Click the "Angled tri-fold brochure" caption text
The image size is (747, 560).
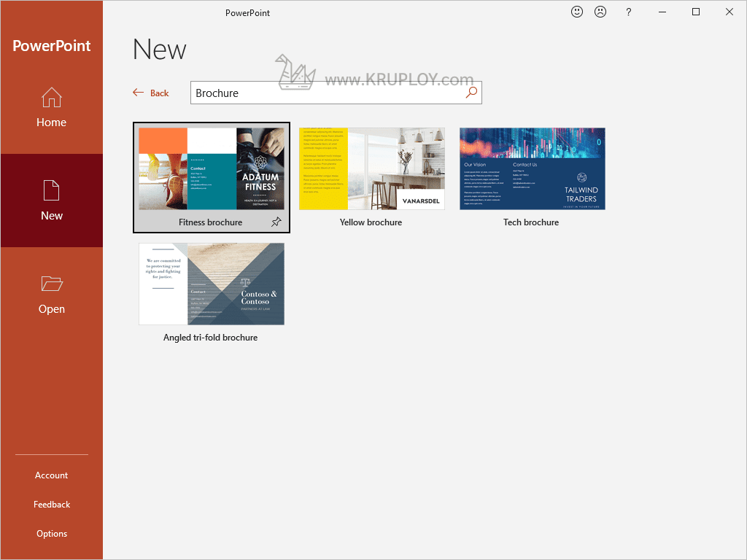click(211, 338)
